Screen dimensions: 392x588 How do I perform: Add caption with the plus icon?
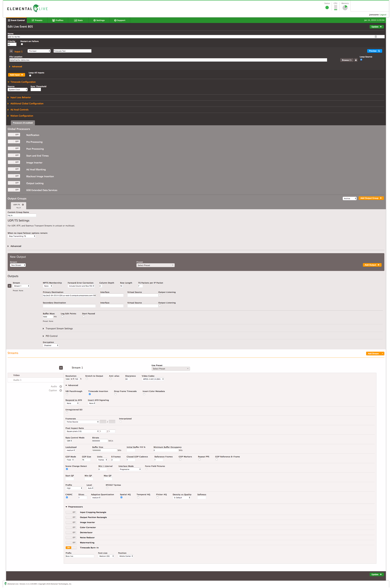[60, 391]
